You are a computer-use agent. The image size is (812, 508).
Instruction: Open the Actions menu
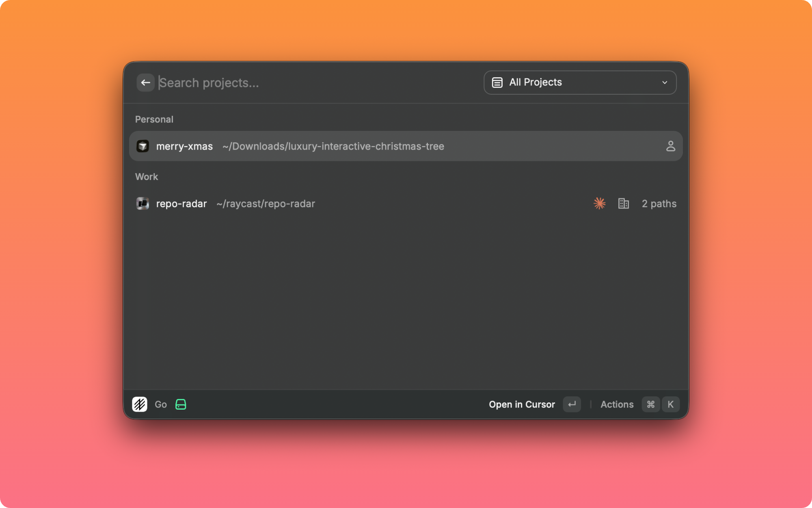click(x=617, y=404)
